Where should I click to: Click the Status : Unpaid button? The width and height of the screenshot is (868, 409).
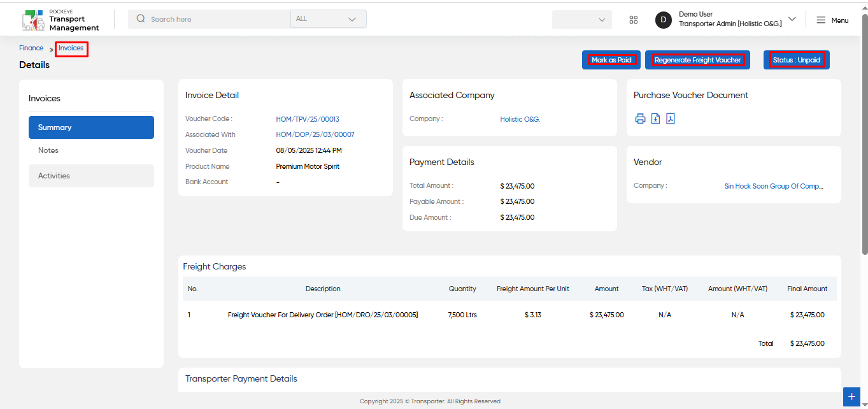(x=797, y=60)
